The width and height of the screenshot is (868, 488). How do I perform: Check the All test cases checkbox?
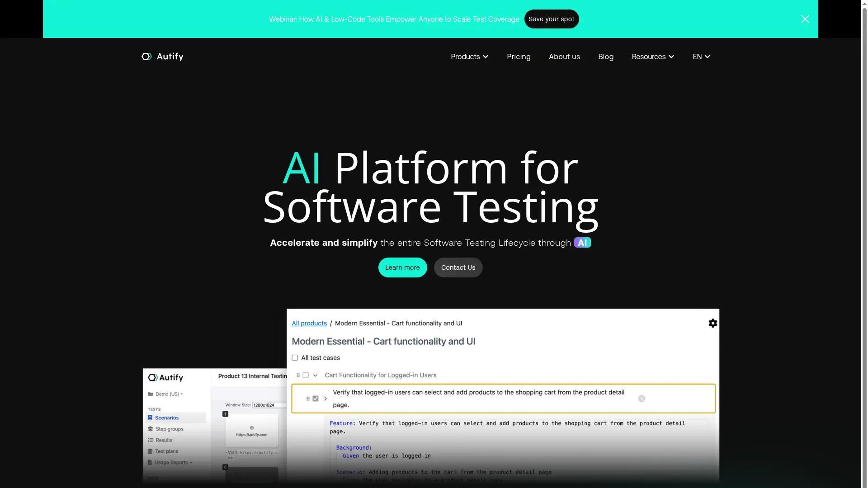[294, 357]
